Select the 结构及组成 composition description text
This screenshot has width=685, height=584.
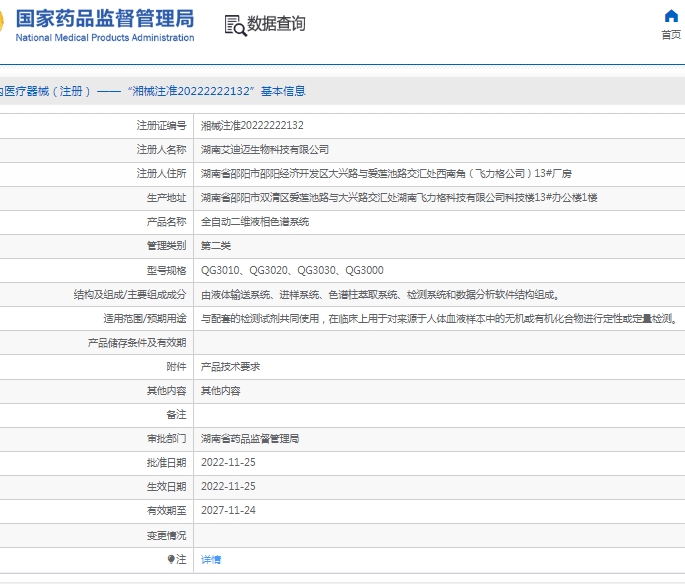[x=380, y=295]
